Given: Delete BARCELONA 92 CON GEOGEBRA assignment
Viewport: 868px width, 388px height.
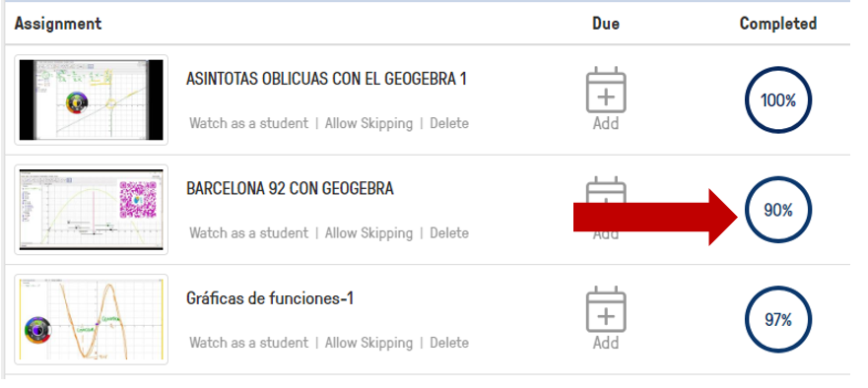Looking at the screenshot, I should pos(449,232).
